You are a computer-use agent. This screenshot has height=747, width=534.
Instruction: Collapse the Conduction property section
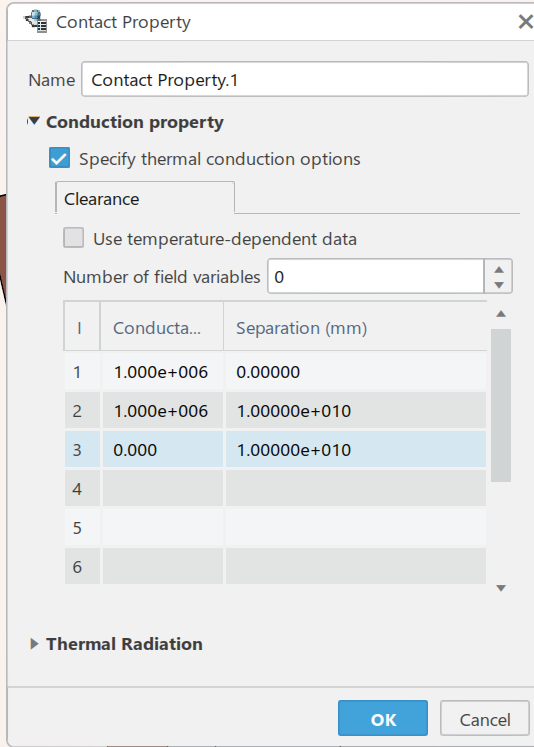[x=33, y=122]
